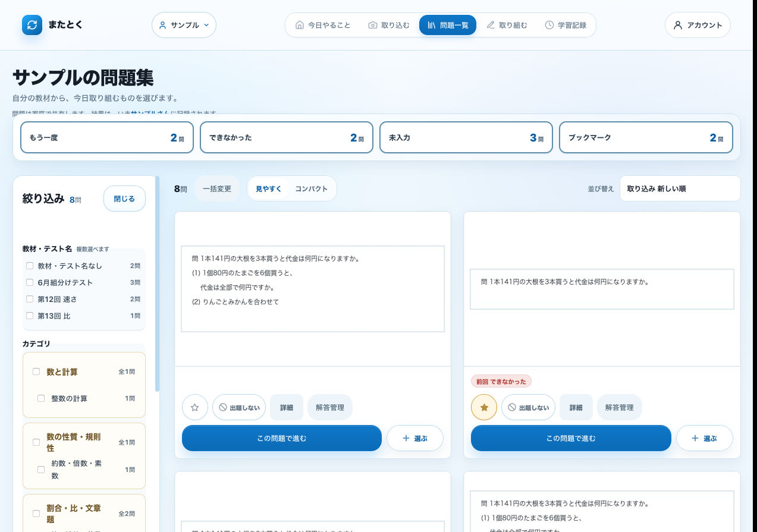
Task: Select the 問題一覧 tab
Action: [x=448, y=25]
